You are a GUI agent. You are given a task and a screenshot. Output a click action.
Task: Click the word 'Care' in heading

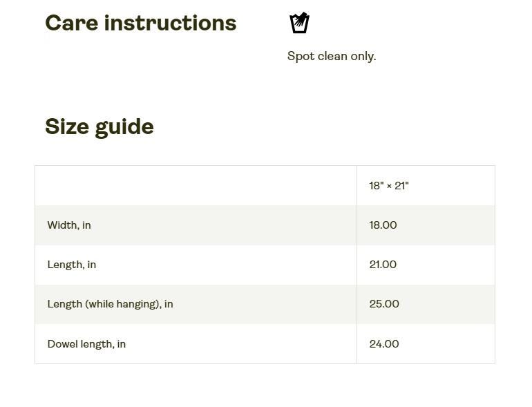pyautogui.click(x=72, y=23)
